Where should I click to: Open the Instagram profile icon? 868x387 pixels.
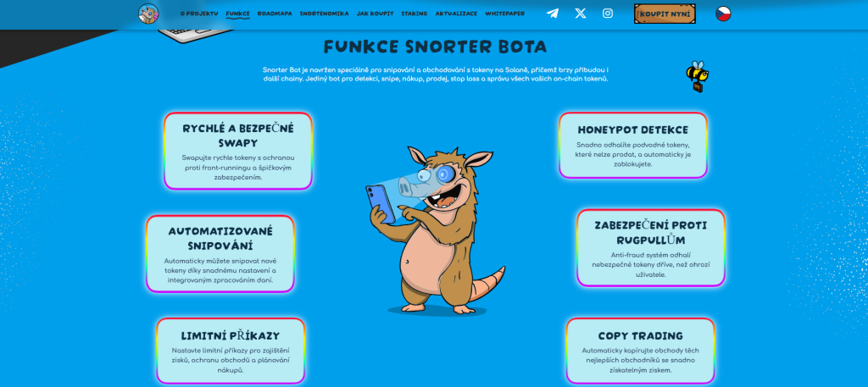pos(608,14)
